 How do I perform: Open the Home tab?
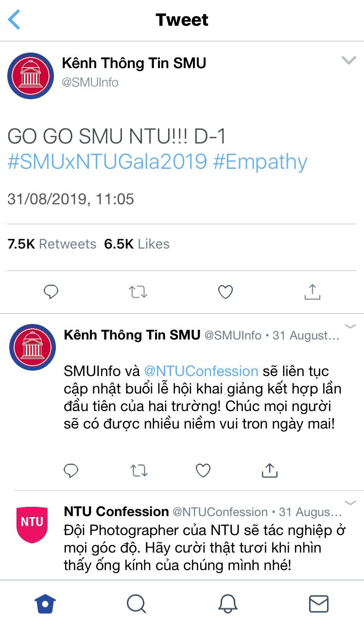[x=45, y=604]
